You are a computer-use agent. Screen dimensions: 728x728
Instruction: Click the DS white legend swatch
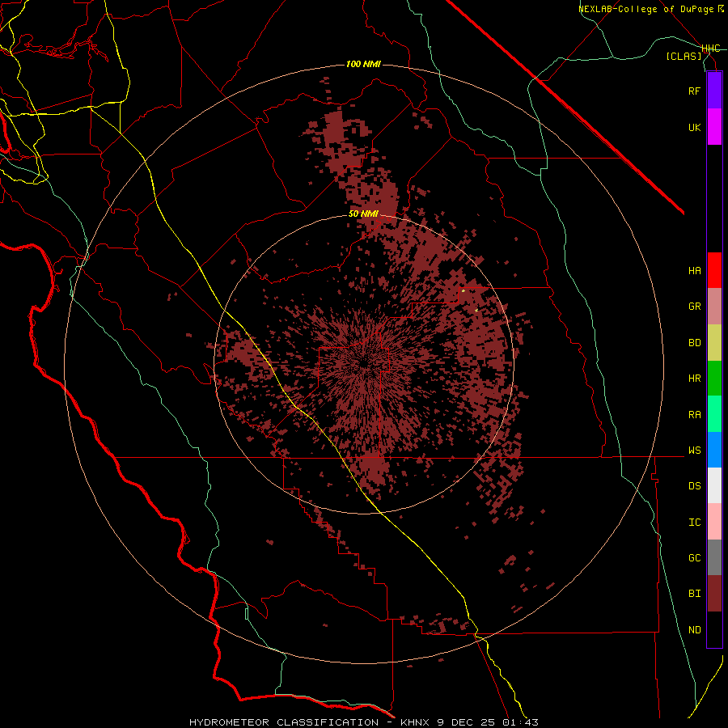pyautogui.click(x=714, y=485)
